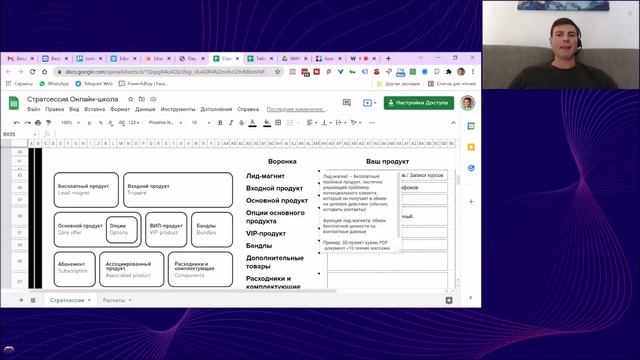Open the horizontal align dropdown
The width and height of the screenshot is (640, 360).
click(311, 122)
